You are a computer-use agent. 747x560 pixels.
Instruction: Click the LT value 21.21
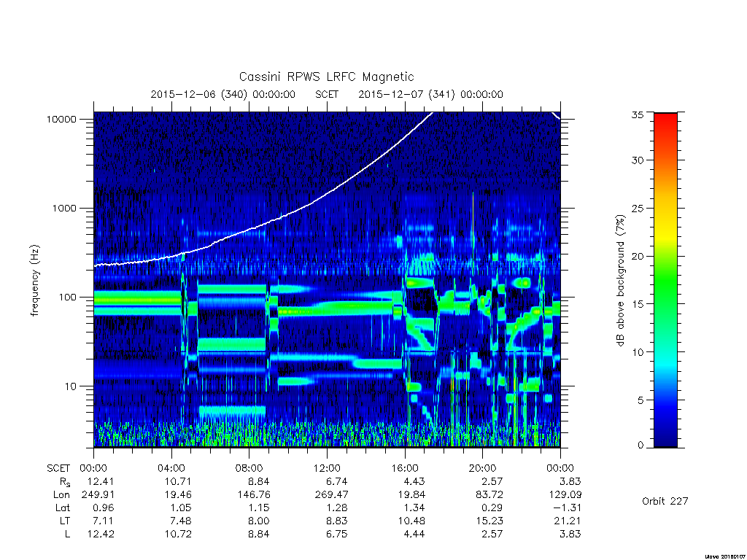[568, 521]
